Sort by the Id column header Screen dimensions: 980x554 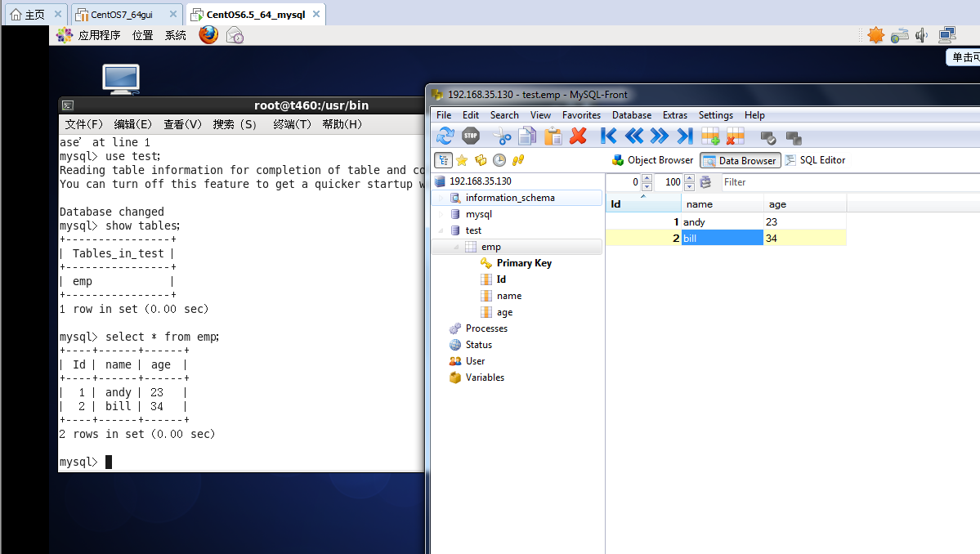[643, 203]
